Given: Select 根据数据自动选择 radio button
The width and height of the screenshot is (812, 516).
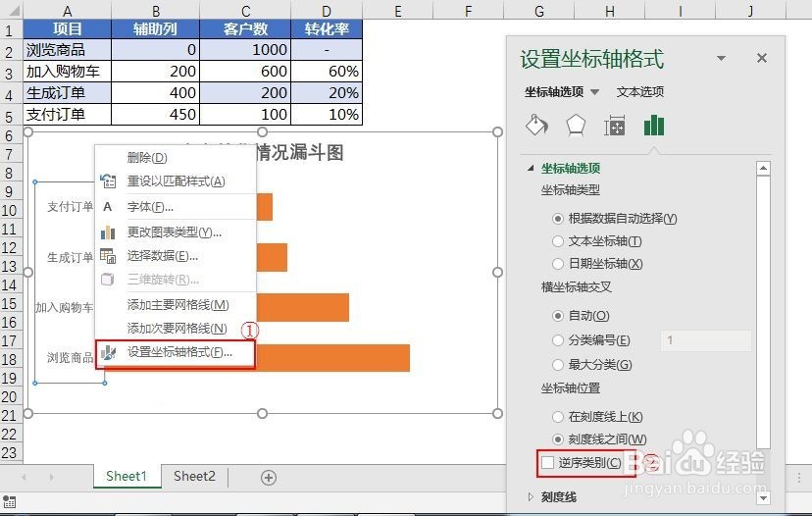Looking at the screenshot, I should [558, 219].
